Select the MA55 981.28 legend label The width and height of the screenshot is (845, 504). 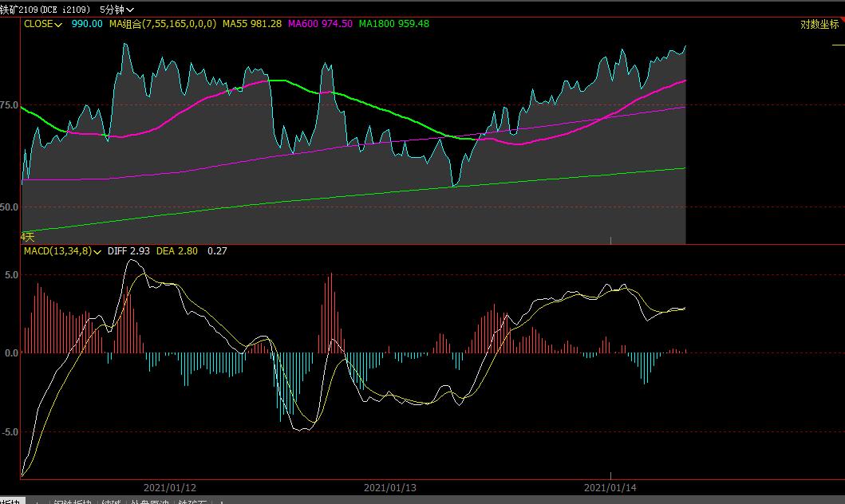pos(251,24)
